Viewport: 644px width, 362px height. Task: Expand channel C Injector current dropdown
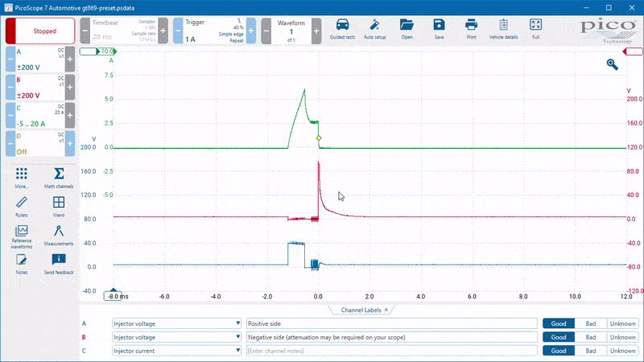point(237,351)
